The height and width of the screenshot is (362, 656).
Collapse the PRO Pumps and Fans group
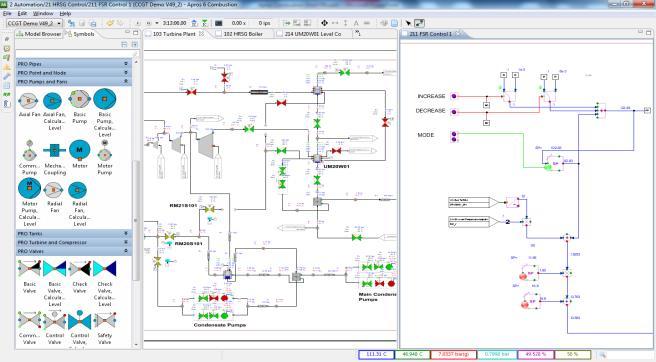tap(74, 82)
